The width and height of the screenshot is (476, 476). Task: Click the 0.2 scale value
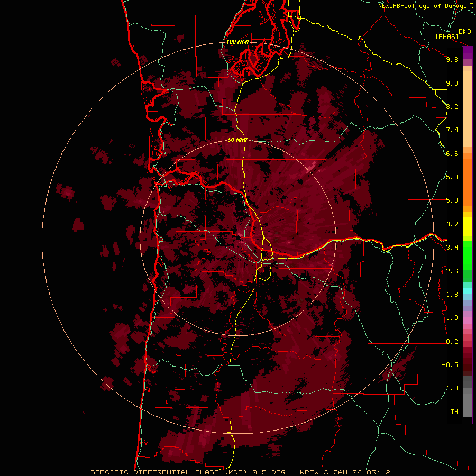click(452, 342)
